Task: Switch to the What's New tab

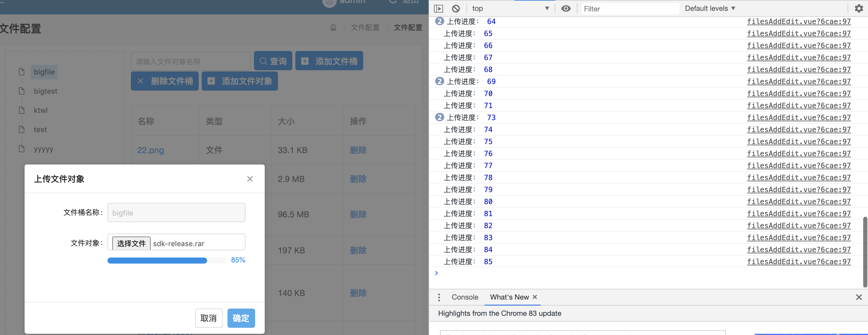Action: (509, 297)
